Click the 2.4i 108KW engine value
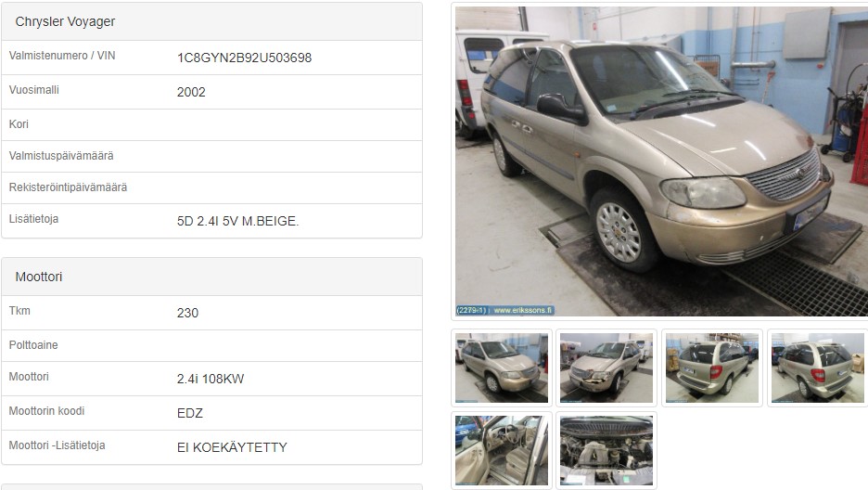Image resolution: width=868 pixels, height=490 pixels. tap(211, 380)
